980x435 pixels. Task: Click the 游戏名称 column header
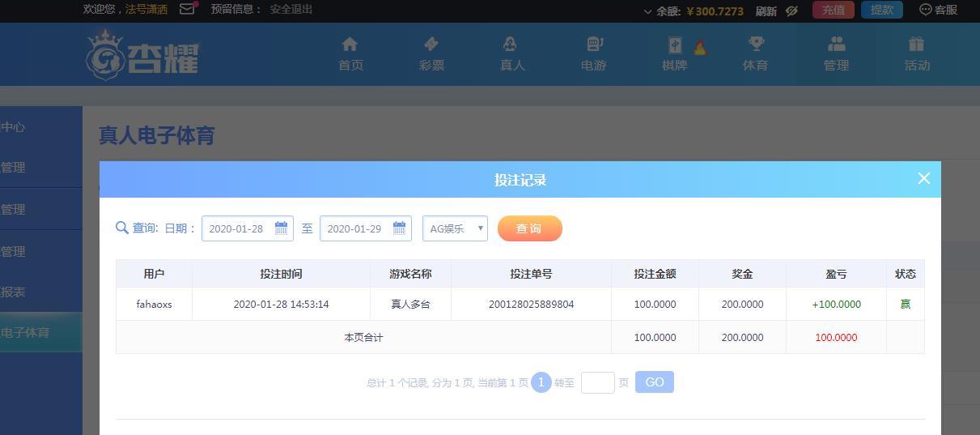(x=410, y=274)
